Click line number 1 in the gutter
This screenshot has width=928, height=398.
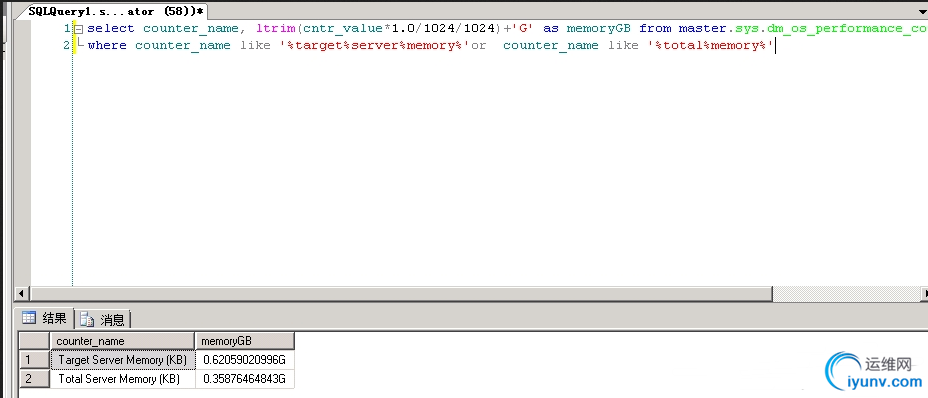(x=67, y=28)
